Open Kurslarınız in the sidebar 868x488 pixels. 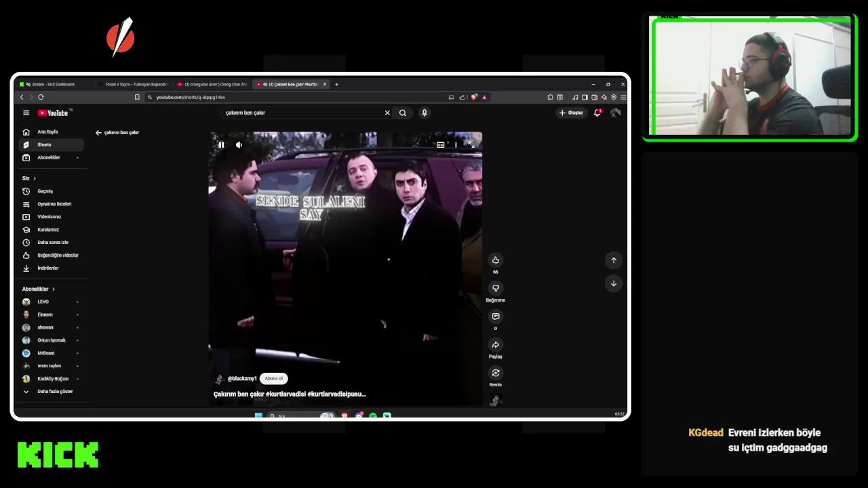[52, 230]
